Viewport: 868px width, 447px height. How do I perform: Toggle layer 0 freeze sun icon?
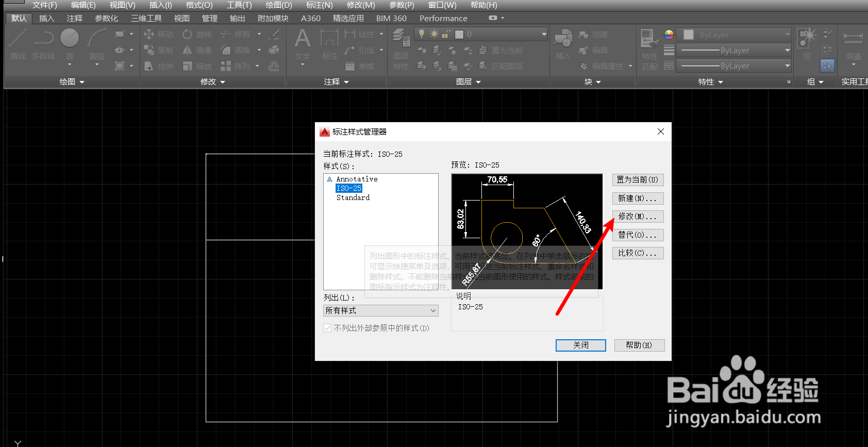click(434, 34)
